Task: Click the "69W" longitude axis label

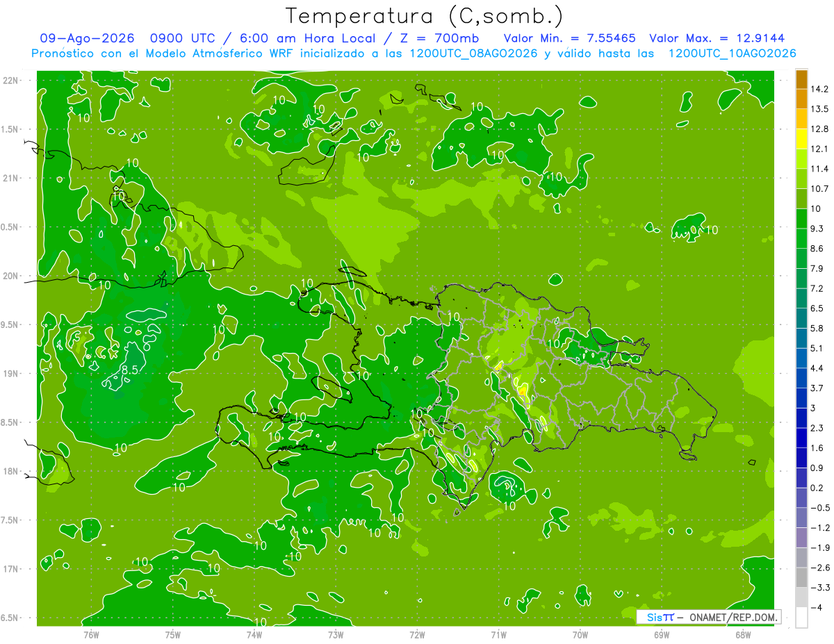Action: point(662,634)
